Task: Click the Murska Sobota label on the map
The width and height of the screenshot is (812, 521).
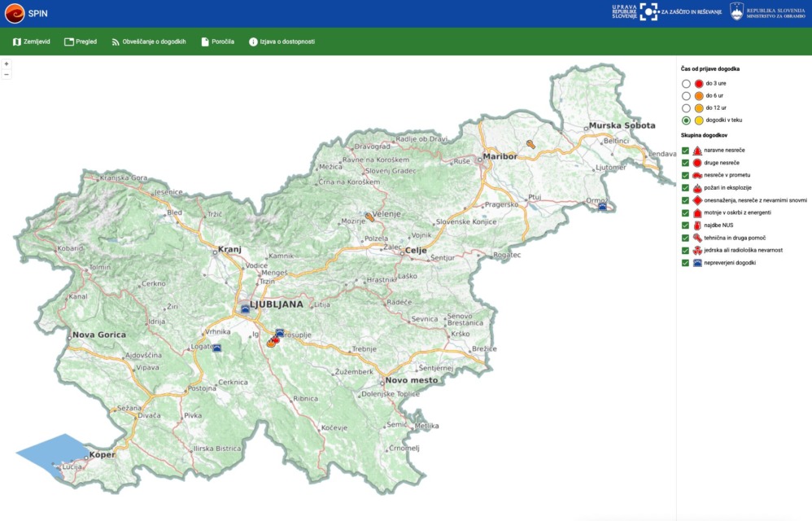Action: pos(622,125)
